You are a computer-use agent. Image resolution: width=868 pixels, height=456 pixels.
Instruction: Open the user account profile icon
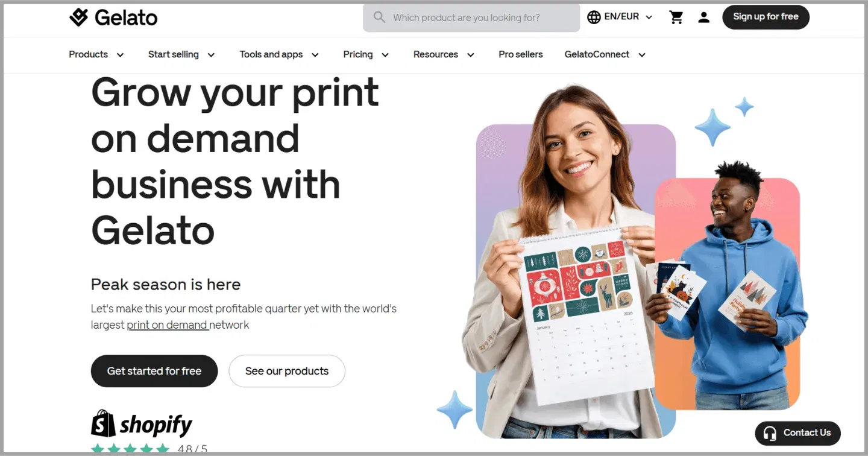pos(703,17)
